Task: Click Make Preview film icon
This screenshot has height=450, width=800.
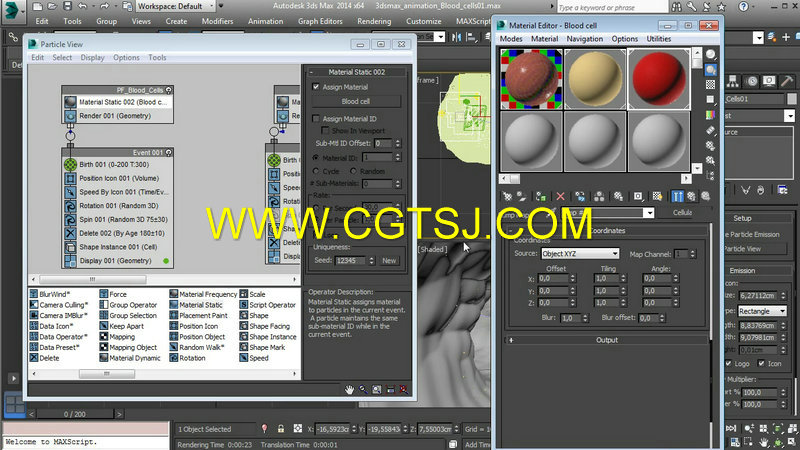Action: [x=710, y=131]
